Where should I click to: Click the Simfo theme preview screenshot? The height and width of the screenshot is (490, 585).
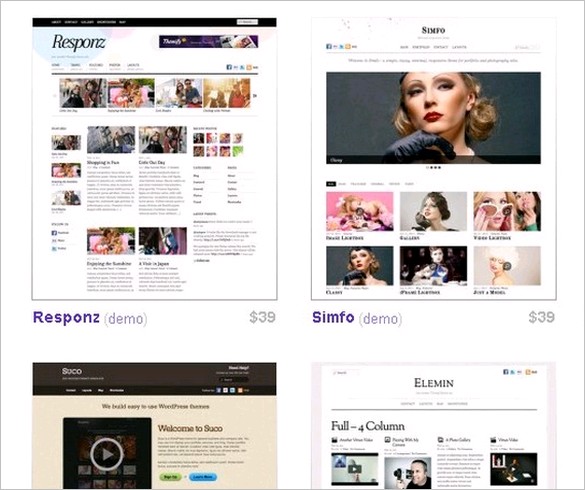[x=434, y=159]
